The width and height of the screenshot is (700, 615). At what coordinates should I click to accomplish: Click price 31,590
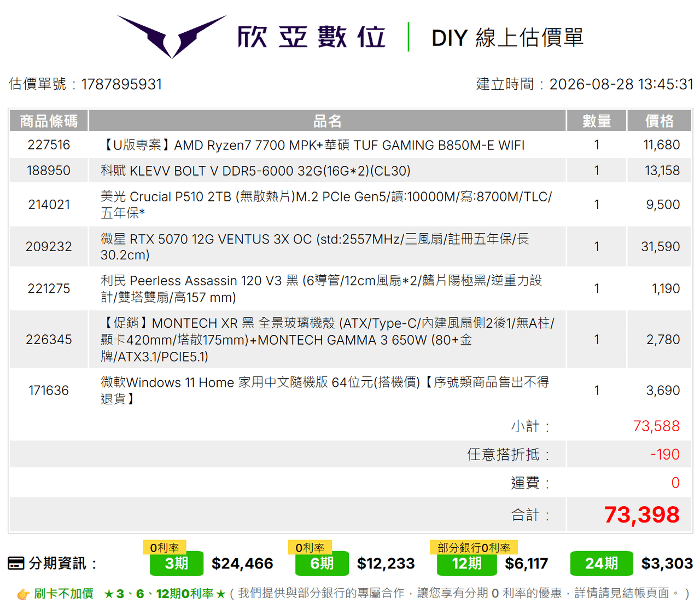[661, 247]
